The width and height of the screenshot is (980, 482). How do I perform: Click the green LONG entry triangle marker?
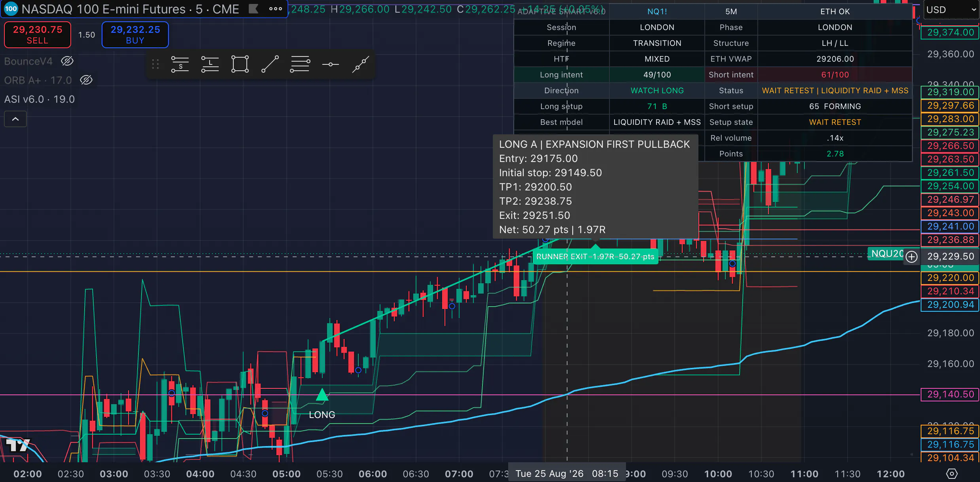[322, 395]
